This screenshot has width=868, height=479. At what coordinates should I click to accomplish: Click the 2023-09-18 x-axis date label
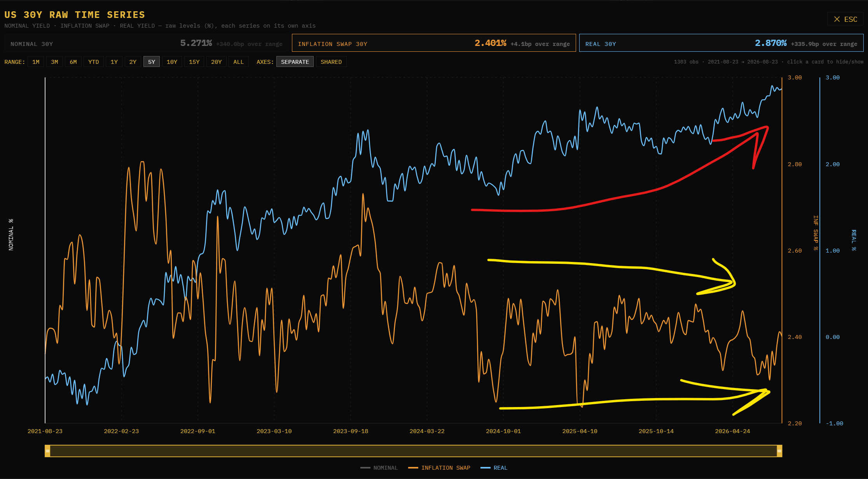(351, 431)
